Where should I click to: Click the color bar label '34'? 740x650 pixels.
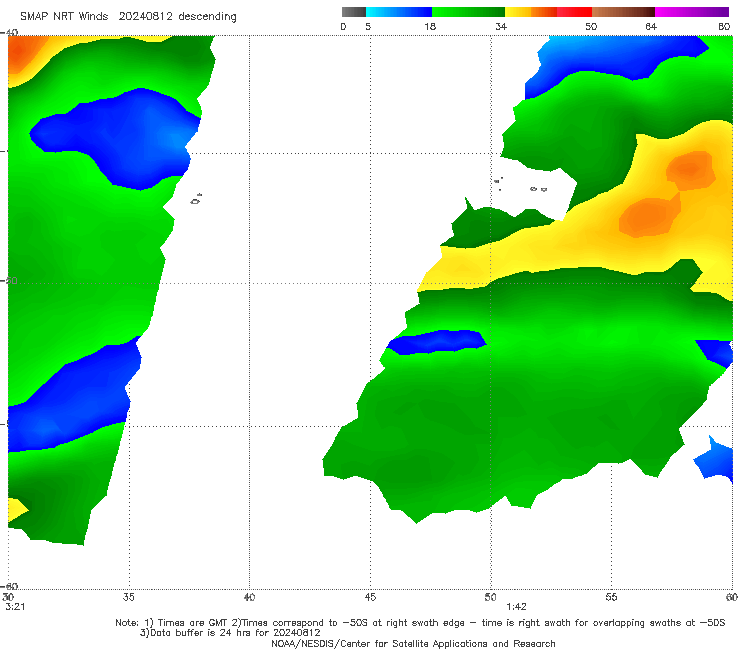tap(501, 27)
